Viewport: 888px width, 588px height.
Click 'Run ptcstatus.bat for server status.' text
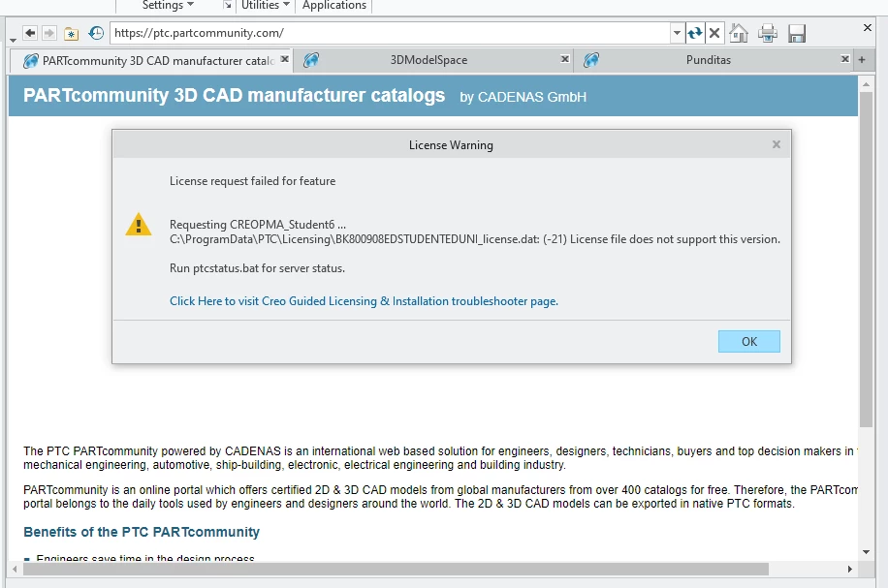[x=257, y=268]
